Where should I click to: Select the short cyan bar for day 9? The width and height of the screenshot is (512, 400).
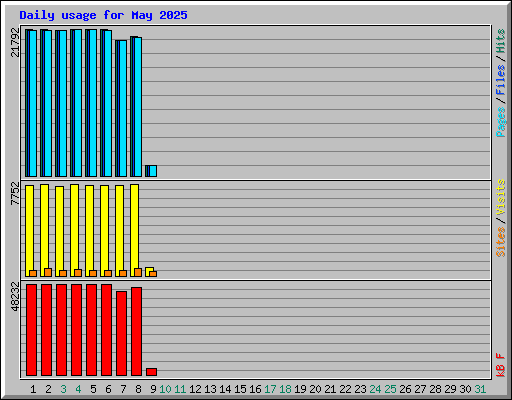[153, 171]
